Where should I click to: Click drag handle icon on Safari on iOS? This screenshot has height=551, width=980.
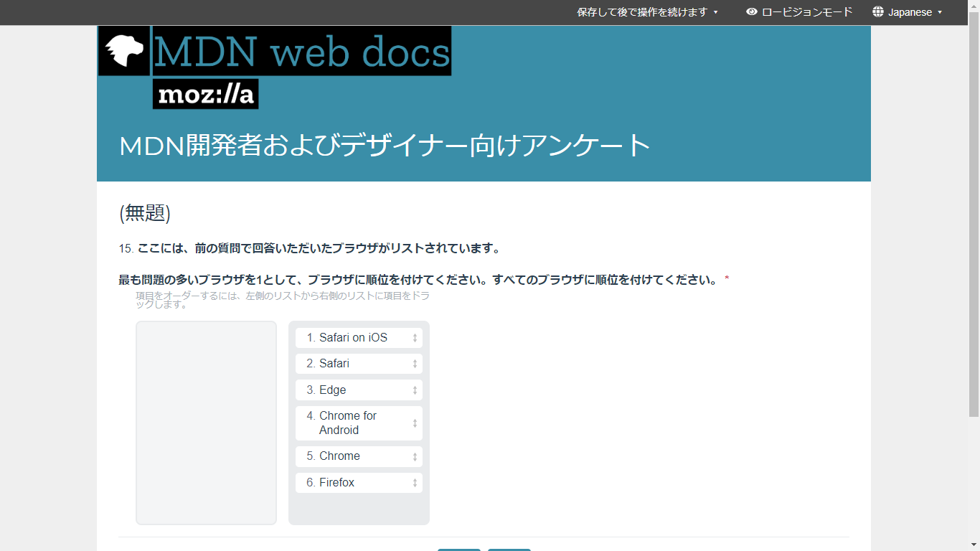[x=415, y=338]
